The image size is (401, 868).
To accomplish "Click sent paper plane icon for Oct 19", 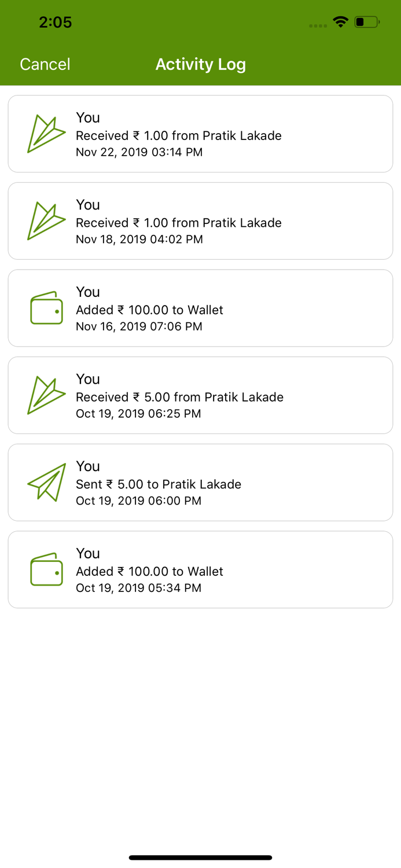I will (x=46, y=482).
